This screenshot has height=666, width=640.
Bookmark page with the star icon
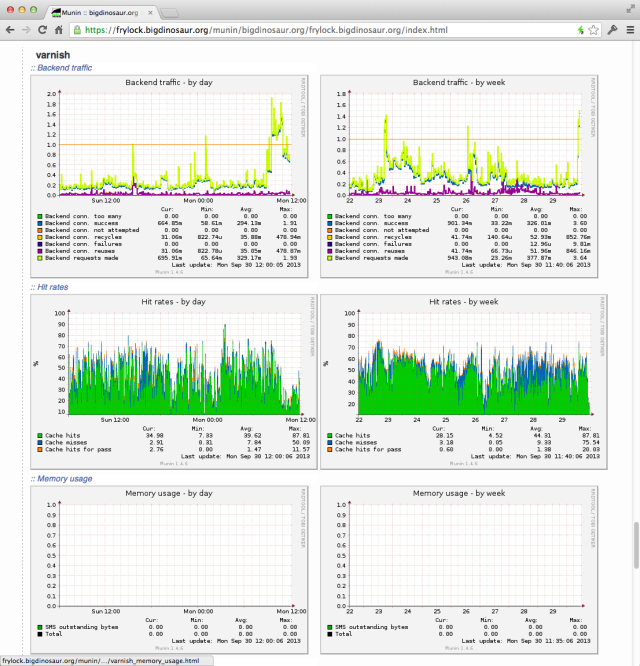coord(593,30)
